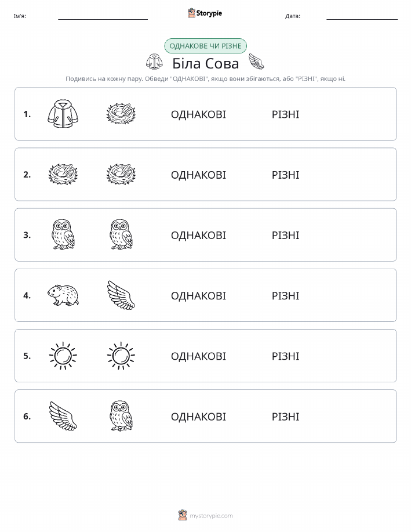The height and width of the screenshot is (532, 411).
Task: Click the wing icon in row 6
Action: (63, 416)
